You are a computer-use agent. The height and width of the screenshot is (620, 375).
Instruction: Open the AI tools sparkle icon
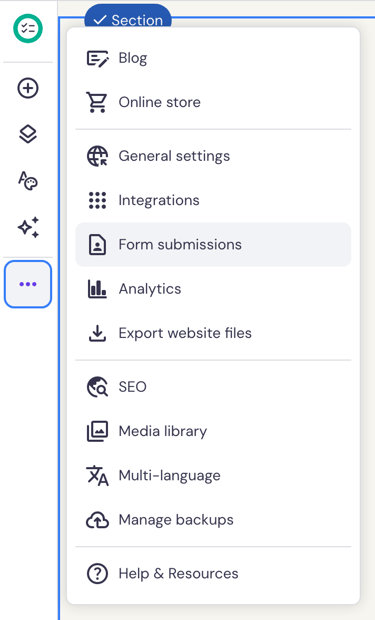click(x=28, y=227)
